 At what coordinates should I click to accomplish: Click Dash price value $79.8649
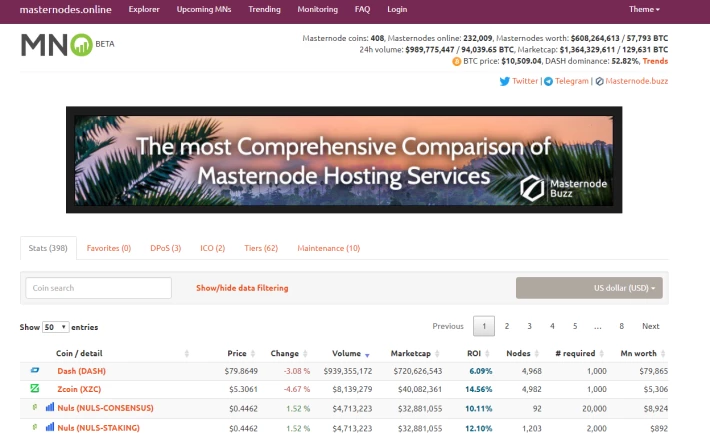241,371
